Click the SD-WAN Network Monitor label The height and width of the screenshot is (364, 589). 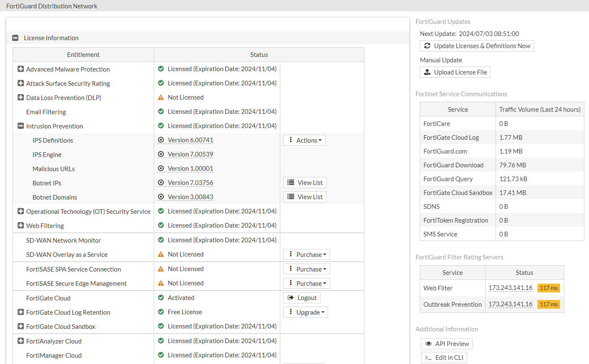coord(64,240)
